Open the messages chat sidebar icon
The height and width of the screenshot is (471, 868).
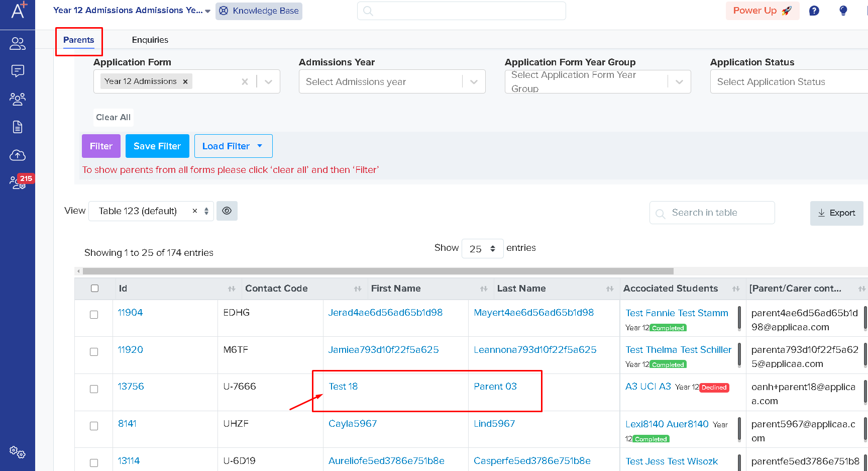18,71
